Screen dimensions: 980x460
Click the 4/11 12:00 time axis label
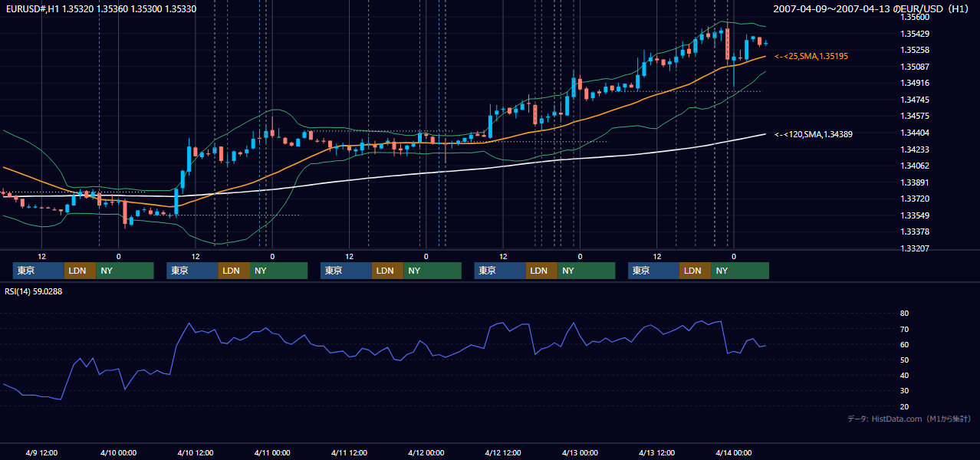[x=349, y=452]
